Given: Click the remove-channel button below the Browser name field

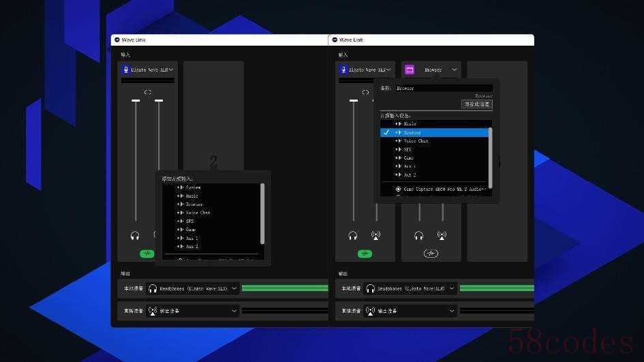Looking at the screenshot, I should pos(477,104).
